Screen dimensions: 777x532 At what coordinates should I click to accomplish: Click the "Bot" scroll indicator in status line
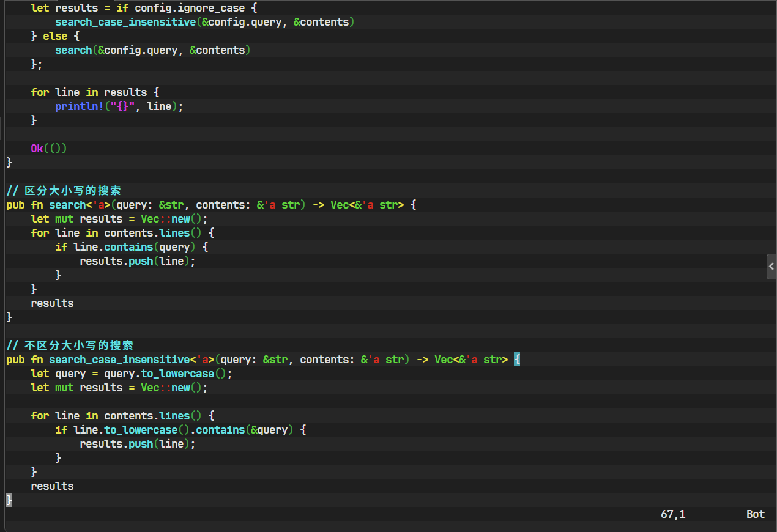pos(756,514)
